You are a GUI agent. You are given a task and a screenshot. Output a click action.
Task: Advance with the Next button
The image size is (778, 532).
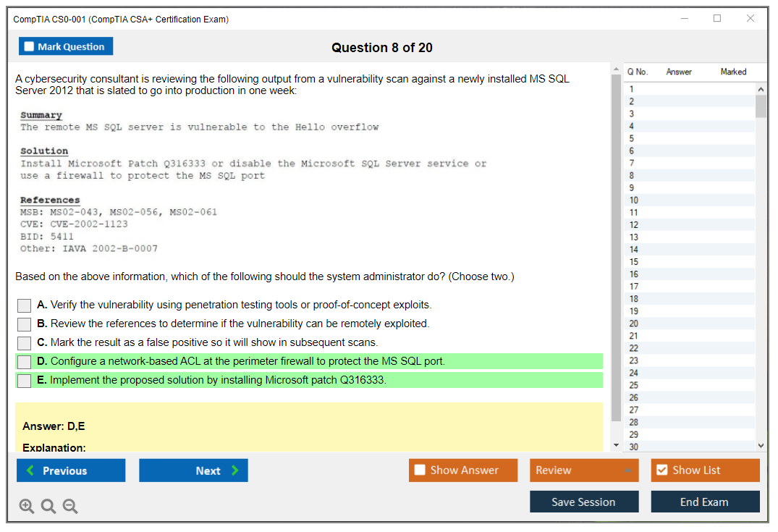point(193,470)
